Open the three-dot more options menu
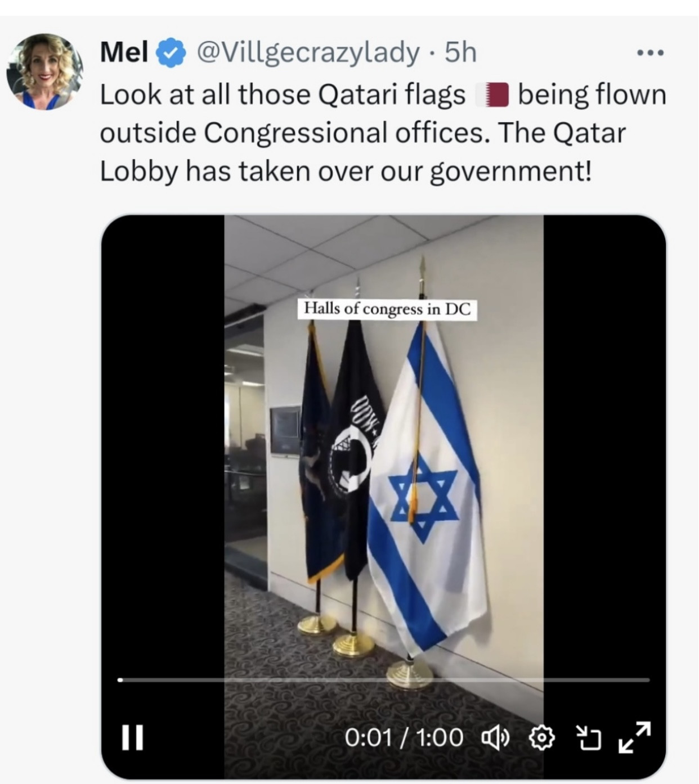Viewport: 699px width, 784px height. [x=651, y=53]
